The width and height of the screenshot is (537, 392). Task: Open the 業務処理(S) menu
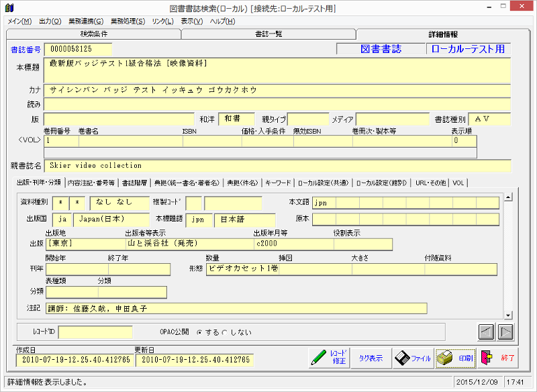click(x=128, y=21)
